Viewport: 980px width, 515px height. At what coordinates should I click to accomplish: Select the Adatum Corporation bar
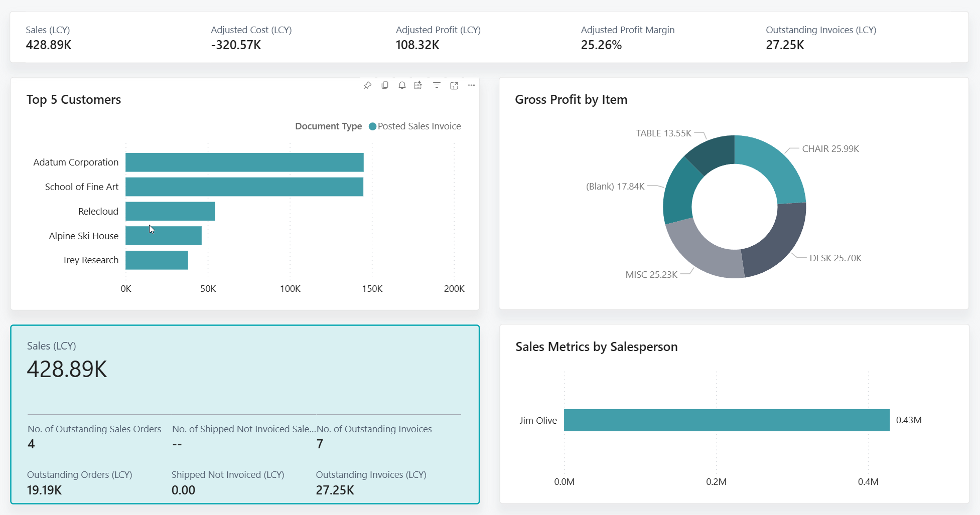[x=244, y=162]
